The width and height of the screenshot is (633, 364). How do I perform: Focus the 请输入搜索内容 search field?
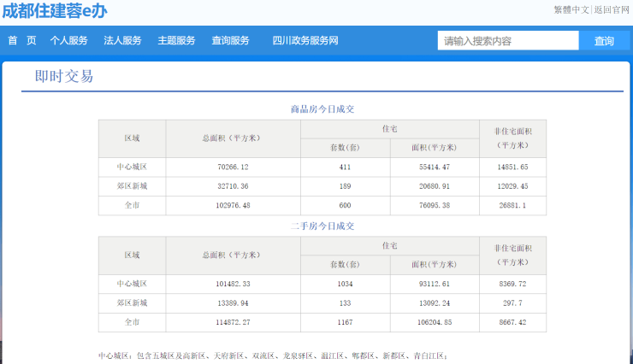tap(508, 41)
